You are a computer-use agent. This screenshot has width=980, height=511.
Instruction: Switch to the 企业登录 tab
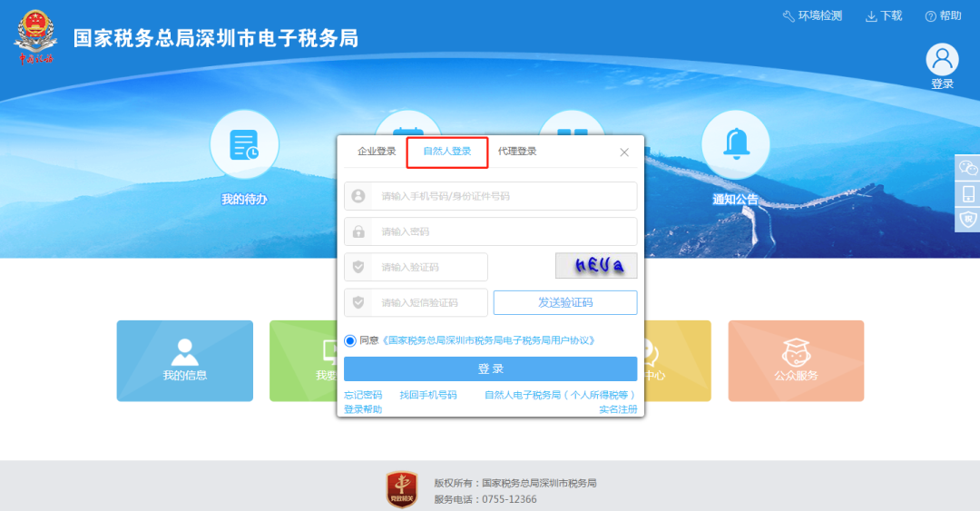tap(377, 152)
